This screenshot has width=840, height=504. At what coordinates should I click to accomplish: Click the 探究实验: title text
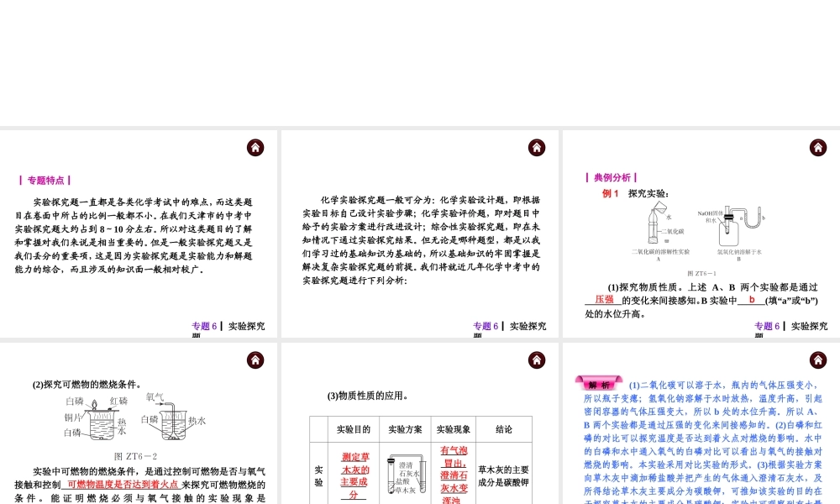648,193
